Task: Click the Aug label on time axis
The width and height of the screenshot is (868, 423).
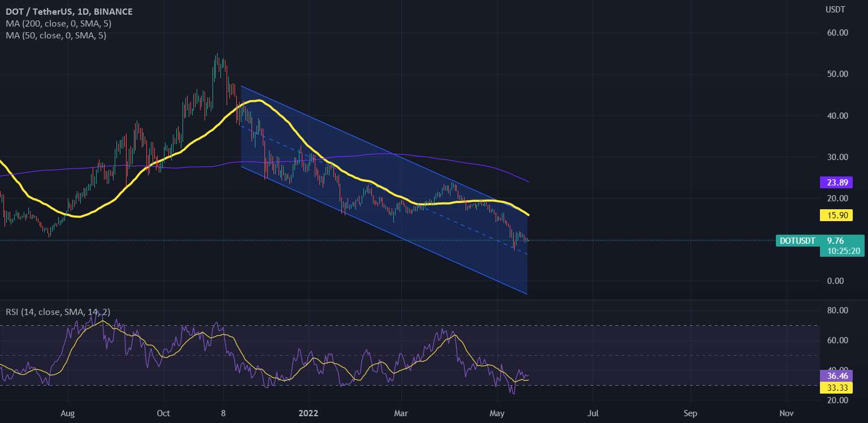Action: (67, 413)
